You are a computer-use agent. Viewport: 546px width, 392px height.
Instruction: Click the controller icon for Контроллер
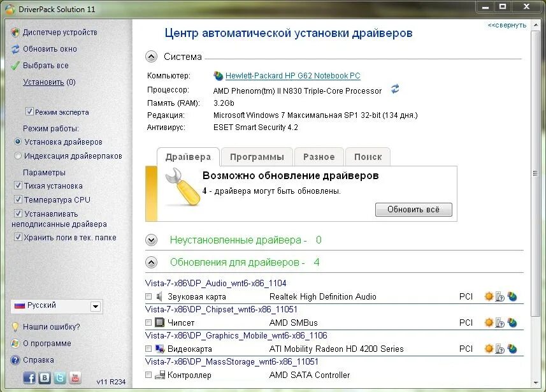point(160,375)
